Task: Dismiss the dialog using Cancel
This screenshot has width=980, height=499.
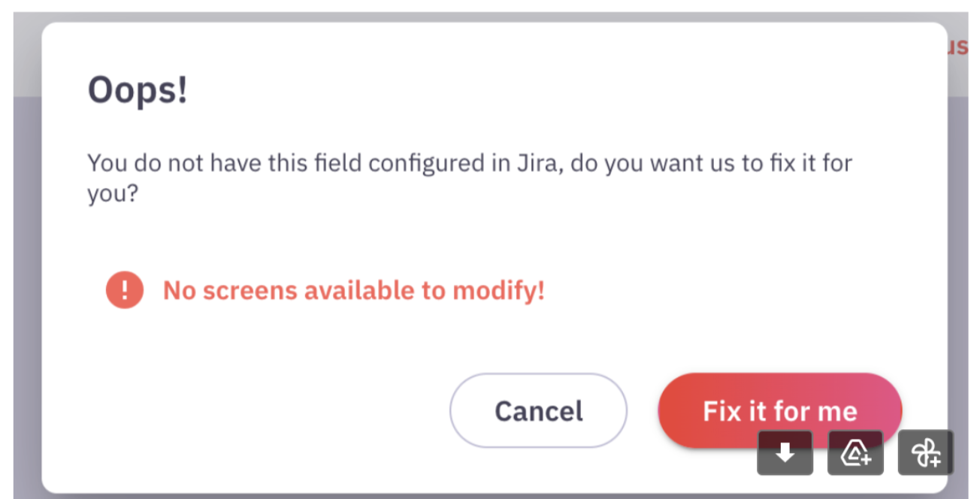Action: 537,410
